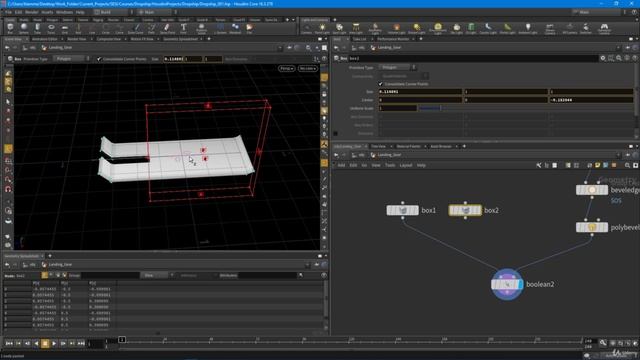Select the box1 node
640x360 pixels.
[402, 210]
